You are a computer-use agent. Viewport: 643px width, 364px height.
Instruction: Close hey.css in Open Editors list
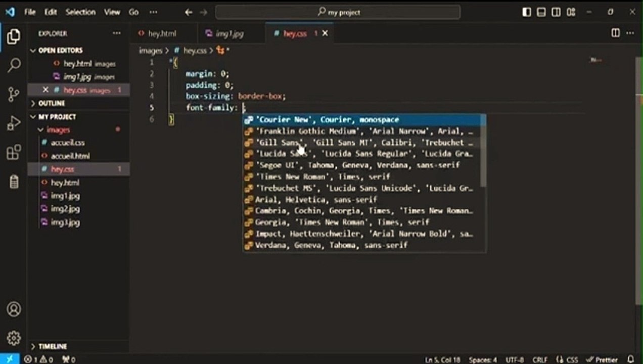[45, 90]
